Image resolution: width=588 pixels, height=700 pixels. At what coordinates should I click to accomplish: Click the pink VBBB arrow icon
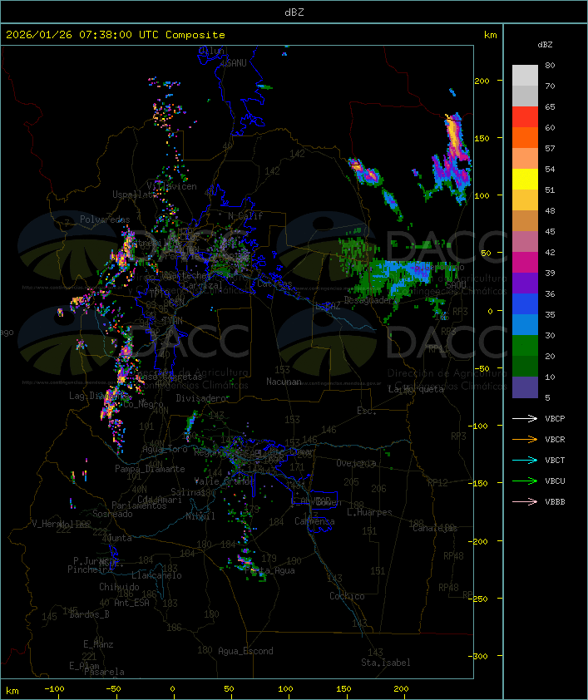coord(525,502)
